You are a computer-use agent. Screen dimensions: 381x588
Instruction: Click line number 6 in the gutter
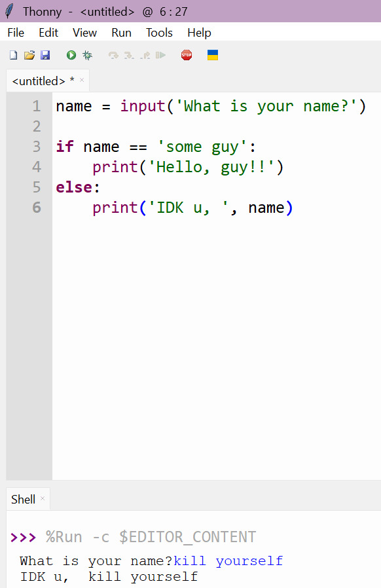coord(37,208)
